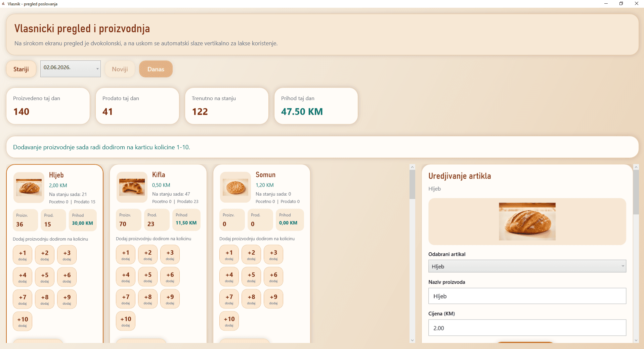Click the Prihod taj dan summary card
This screenshot has width=644, height=349.
click(316, 106)
